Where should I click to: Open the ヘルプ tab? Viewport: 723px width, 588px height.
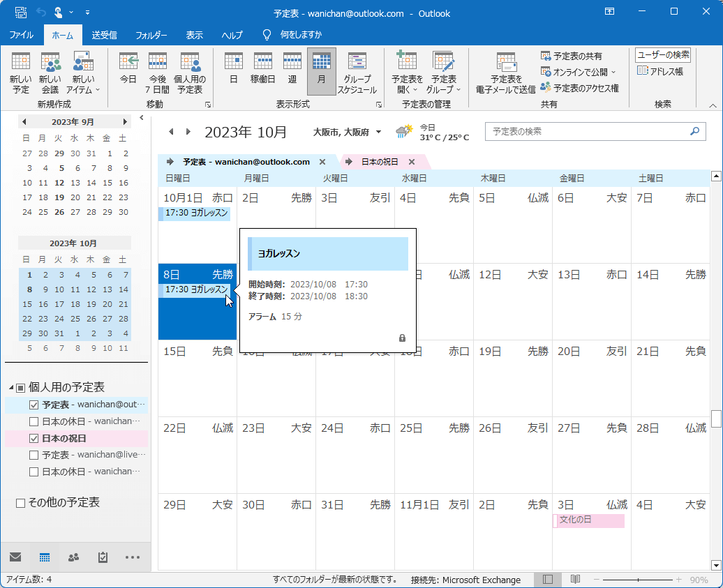[232, 35]
